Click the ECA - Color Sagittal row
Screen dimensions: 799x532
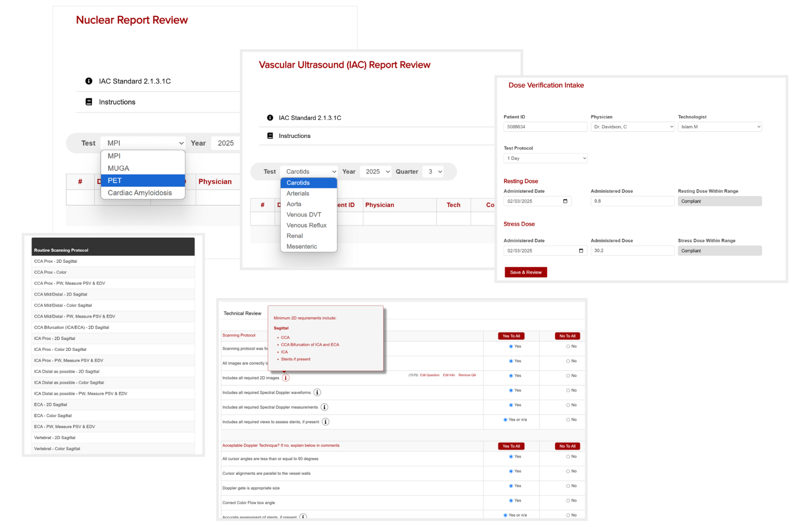tap(113, 416)
